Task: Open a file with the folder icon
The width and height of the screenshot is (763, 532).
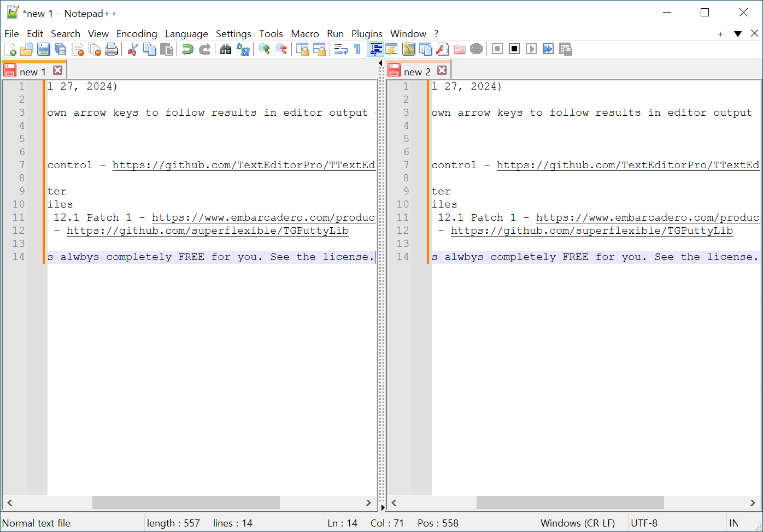Action: [27, 49]
